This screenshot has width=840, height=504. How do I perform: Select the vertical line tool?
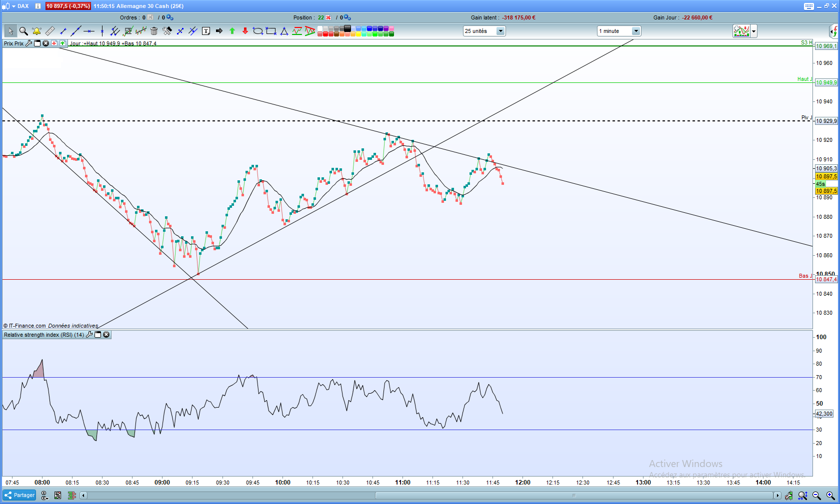click(x=102, y=31)
